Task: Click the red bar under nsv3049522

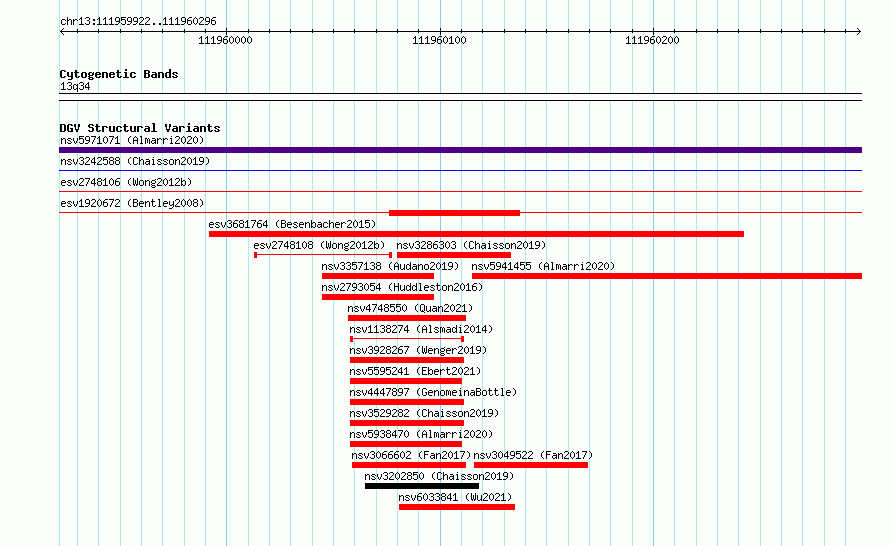Action: click(531, 465)
